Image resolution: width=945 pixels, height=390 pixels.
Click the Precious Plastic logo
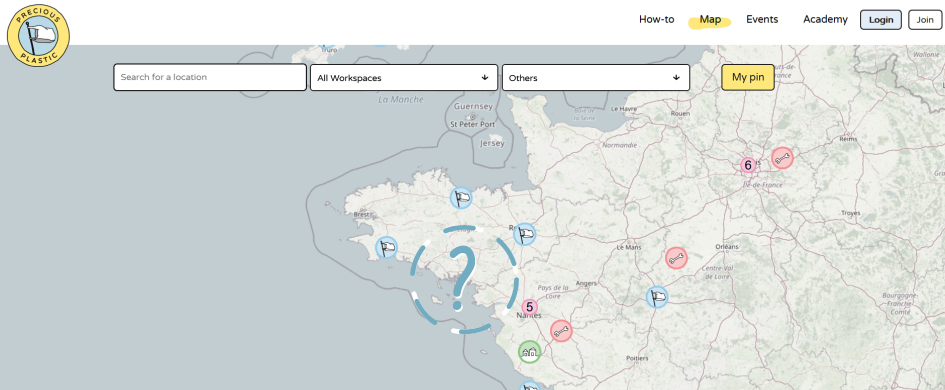click(x=39, y=35)
